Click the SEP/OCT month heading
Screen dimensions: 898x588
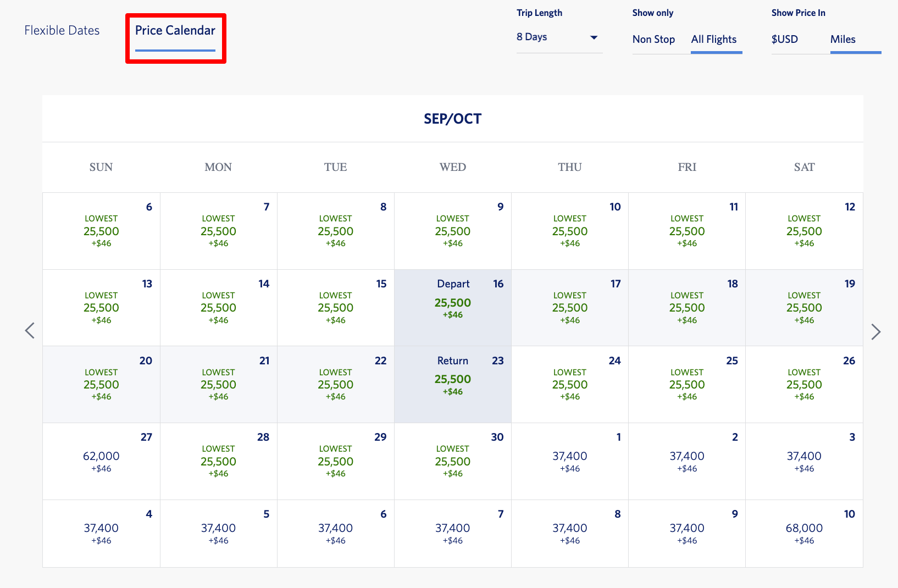point(452,119)
